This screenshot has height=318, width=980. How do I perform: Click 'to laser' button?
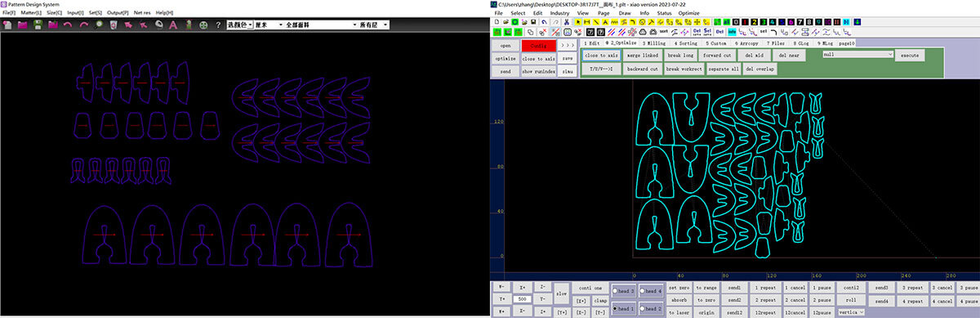(x=679, y=312)
